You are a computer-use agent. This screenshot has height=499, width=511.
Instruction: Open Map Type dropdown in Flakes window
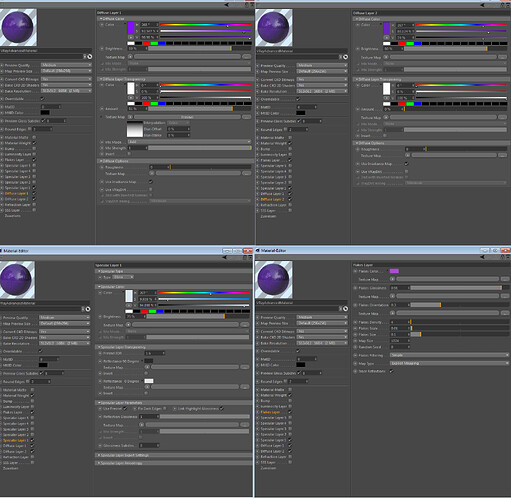[449, 363]
